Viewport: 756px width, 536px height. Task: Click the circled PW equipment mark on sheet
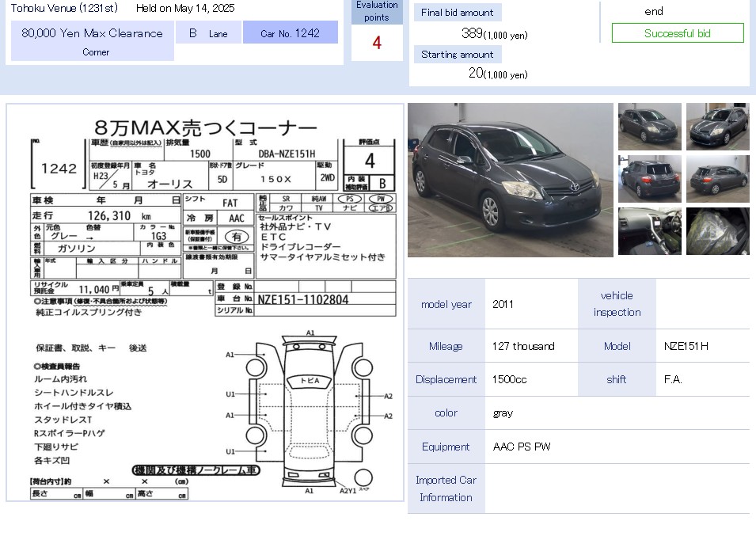pos(381,199)
